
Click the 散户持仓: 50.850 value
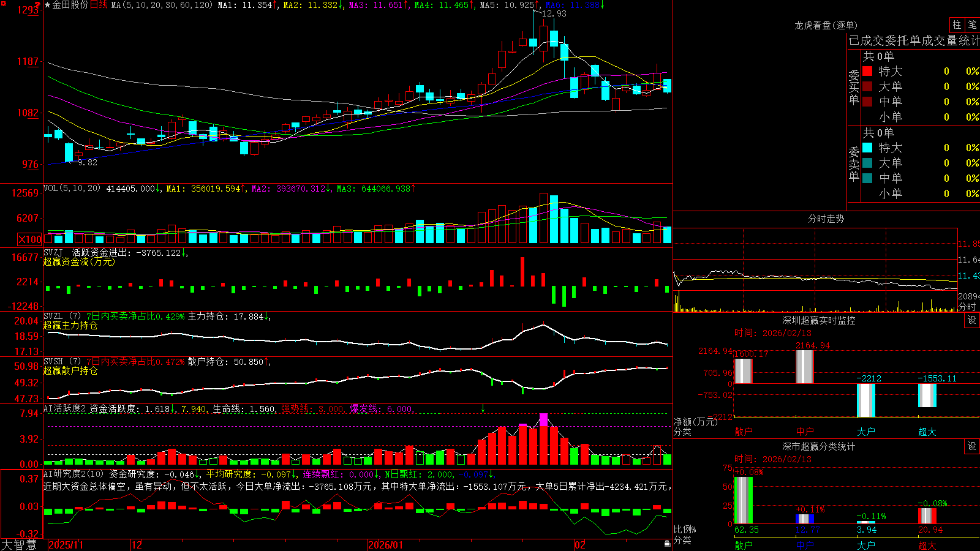coord(226,362)
